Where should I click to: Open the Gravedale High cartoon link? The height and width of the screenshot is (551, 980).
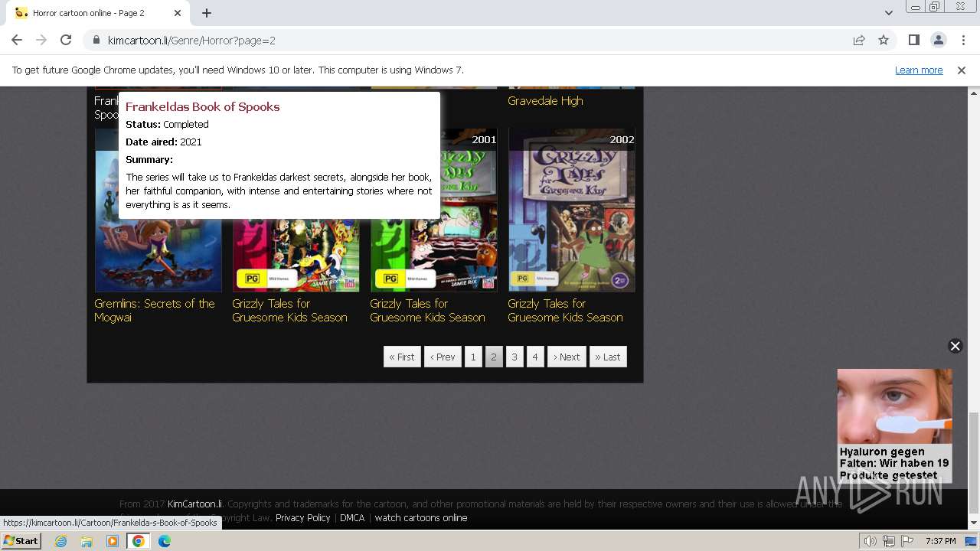pos(545,101)
